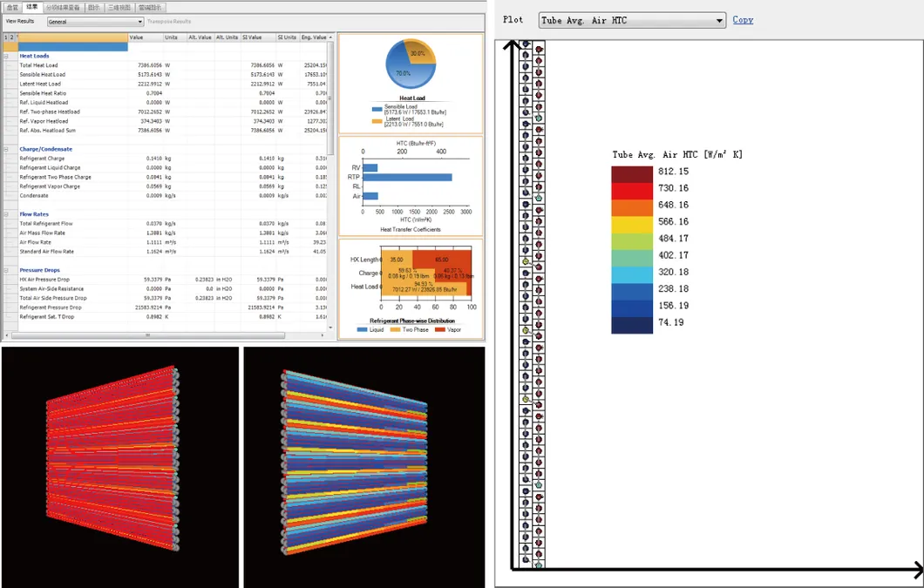This screenshot has height=588, width=924.
Task: Click the RTP bar in HTC chart
Action: pyautogui.click(x=407, y=177)
